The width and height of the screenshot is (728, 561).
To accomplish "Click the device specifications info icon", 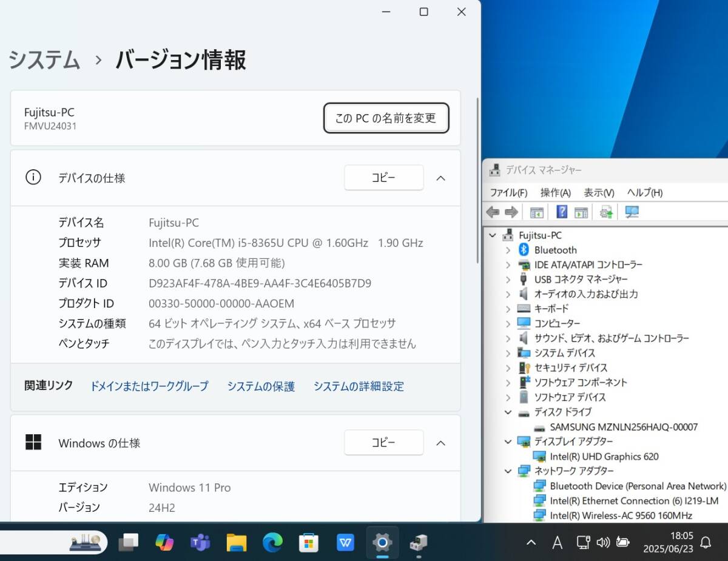I will click(33, 177).
